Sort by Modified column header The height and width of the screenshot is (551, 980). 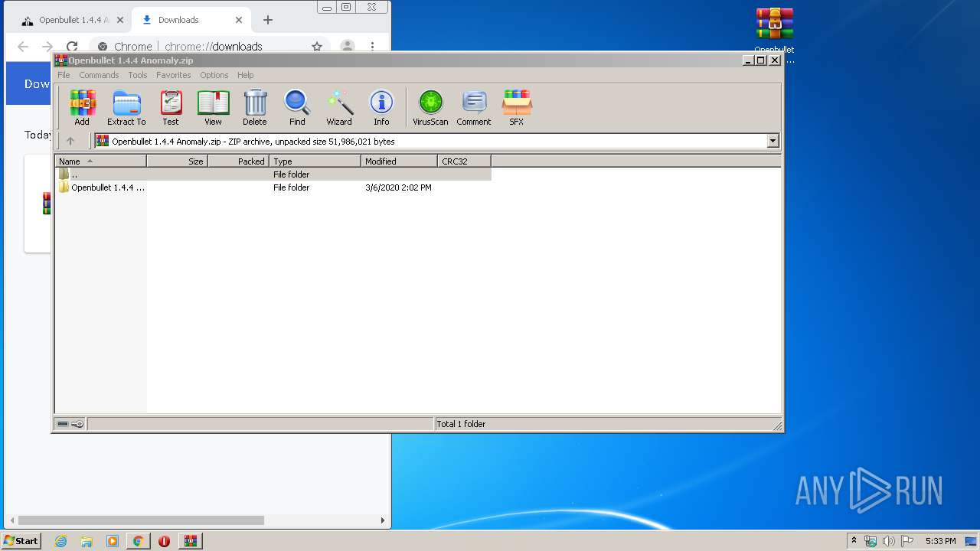click(x=399, y=161)
